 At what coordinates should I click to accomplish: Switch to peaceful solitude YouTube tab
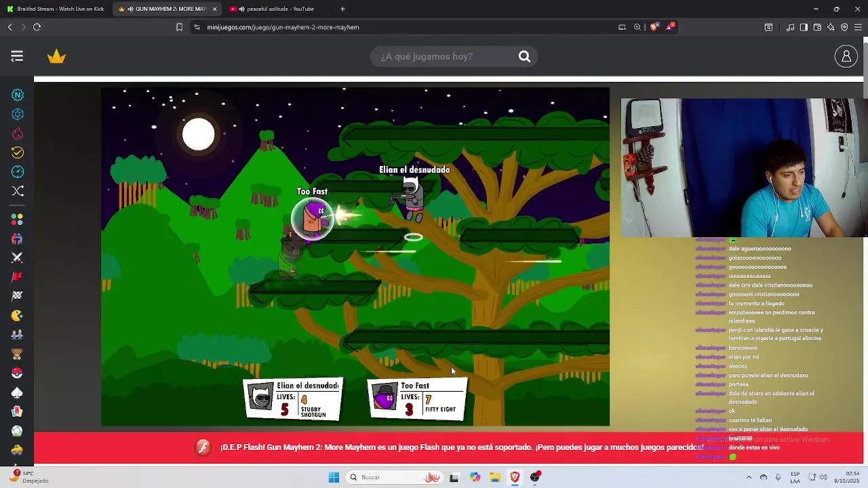[278, 9]
